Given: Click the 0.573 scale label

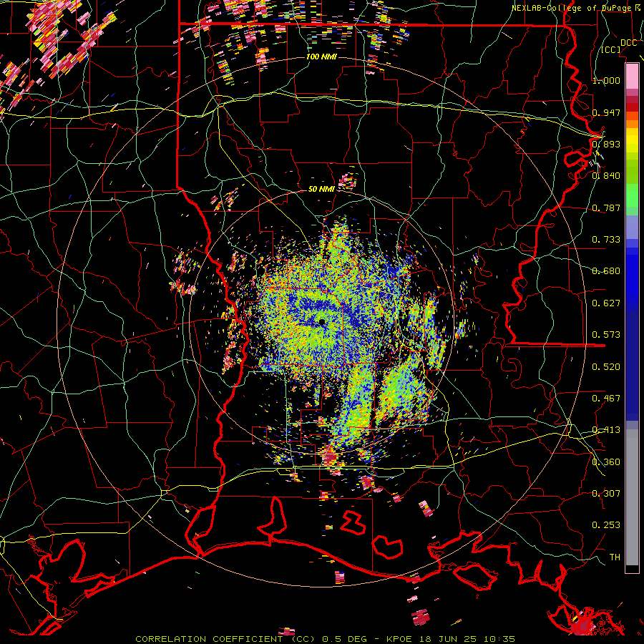Looking at the screenshot, I should [x=606, y=335].
